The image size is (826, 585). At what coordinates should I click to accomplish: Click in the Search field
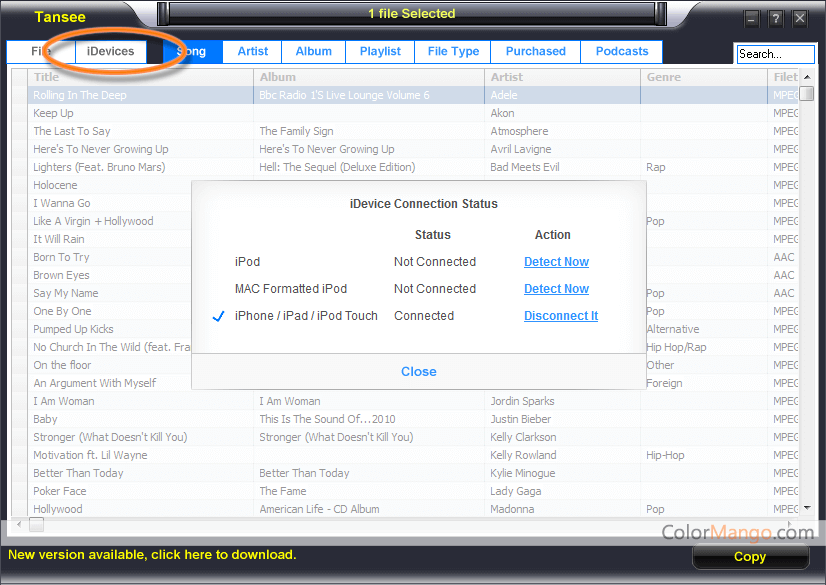click(x=774, y=54)
